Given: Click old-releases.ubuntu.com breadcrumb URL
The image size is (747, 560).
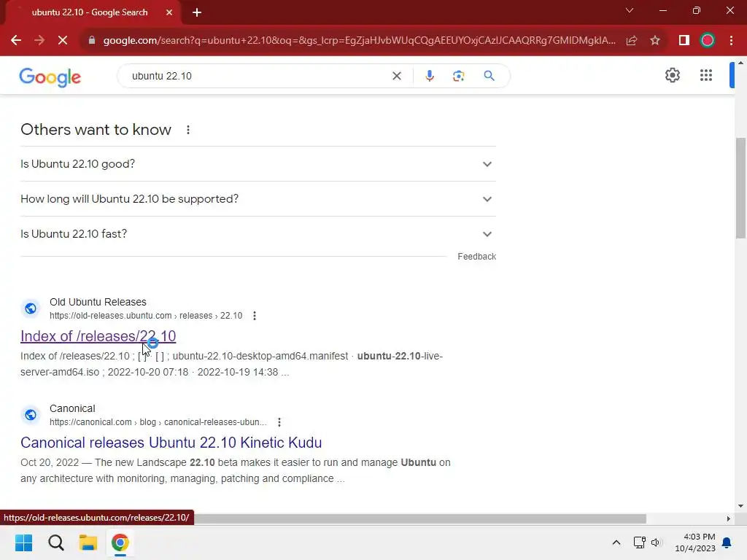Looking at the screenshot, I should point(146,316).
